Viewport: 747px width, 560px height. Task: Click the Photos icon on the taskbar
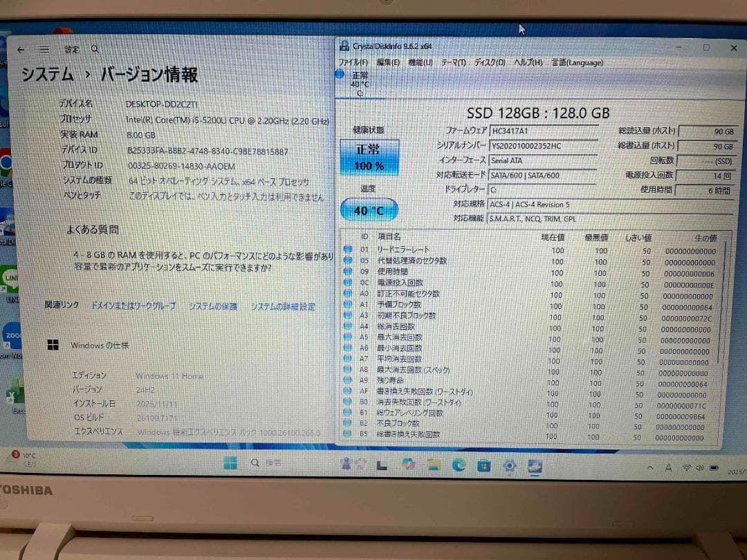(409, 463)
